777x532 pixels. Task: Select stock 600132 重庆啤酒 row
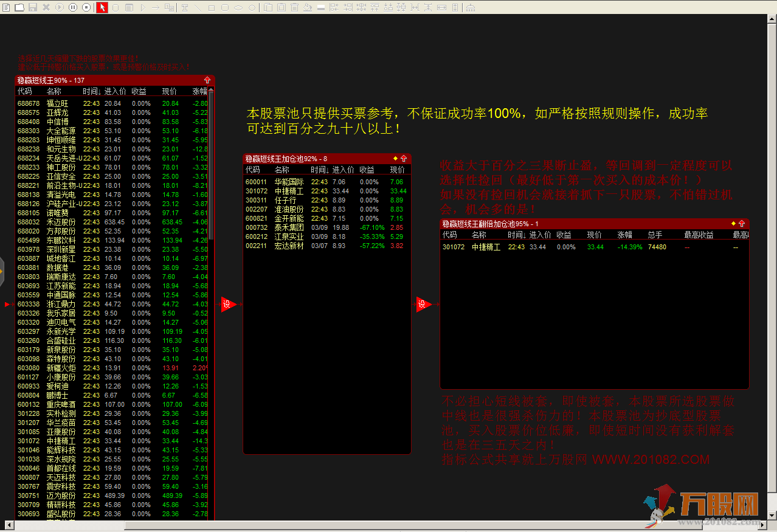click(111, 404)
